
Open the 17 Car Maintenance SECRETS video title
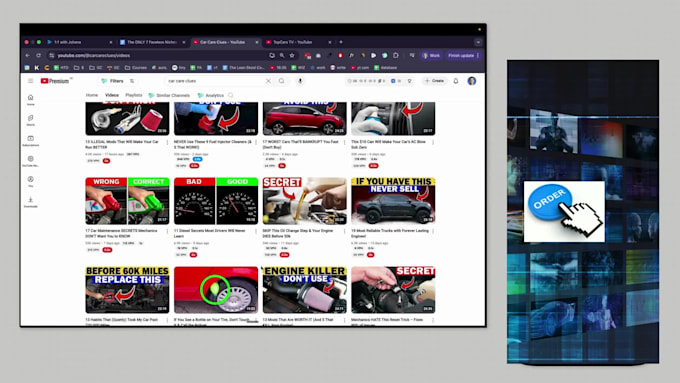click(x=121, y=233)
